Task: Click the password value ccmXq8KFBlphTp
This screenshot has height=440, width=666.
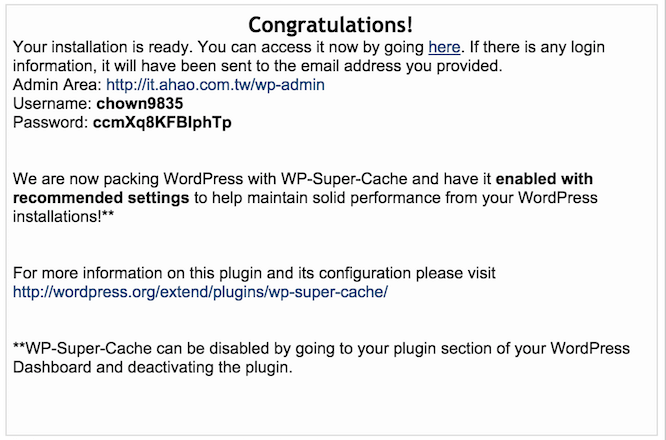Action: click(162, 122)
